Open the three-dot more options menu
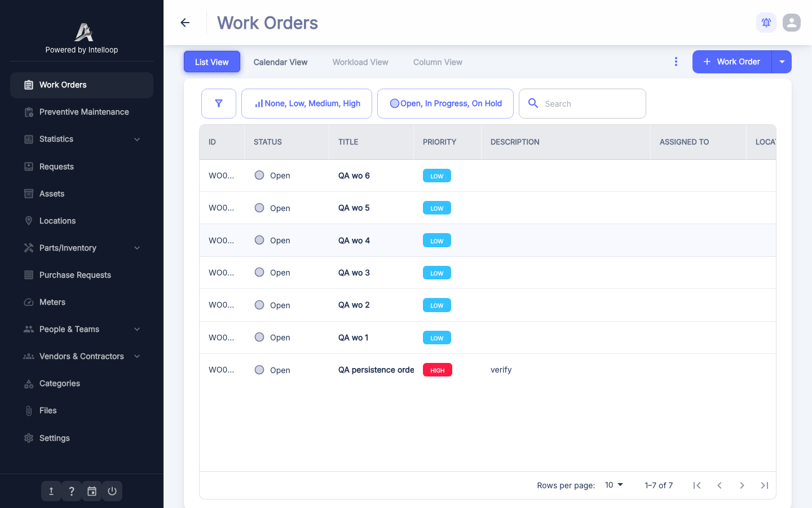 [x=676, y=62]
